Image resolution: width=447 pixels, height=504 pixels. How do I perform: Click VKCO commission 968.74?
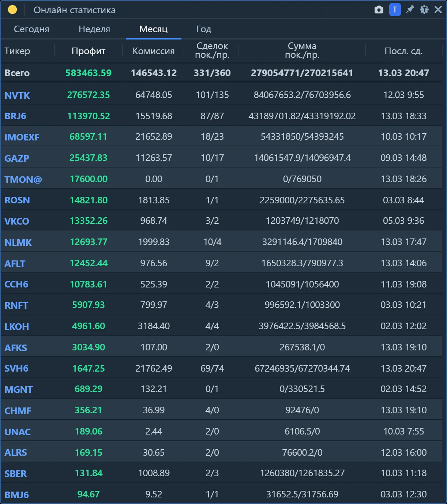coord(154,221)
